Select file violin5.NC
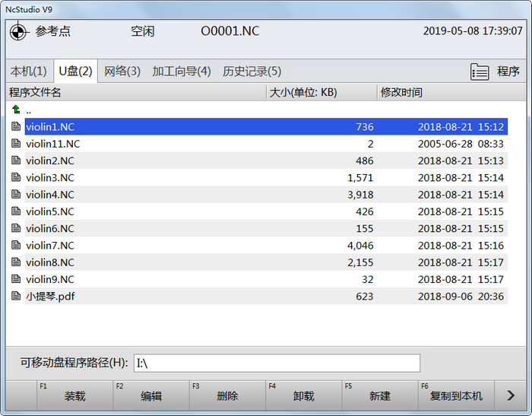This screenshot has width=532, height=416. coord(266,211)
